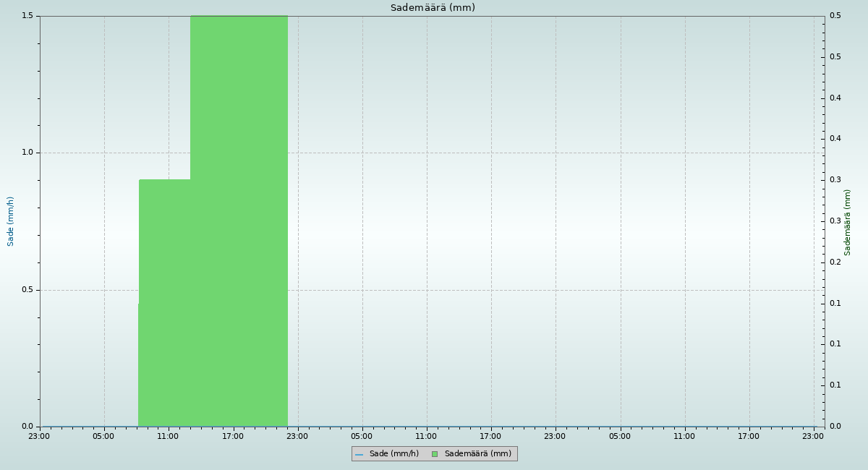Click the 1.0 tick label on left axis
868x470 pixels.
tap(28, 153)
